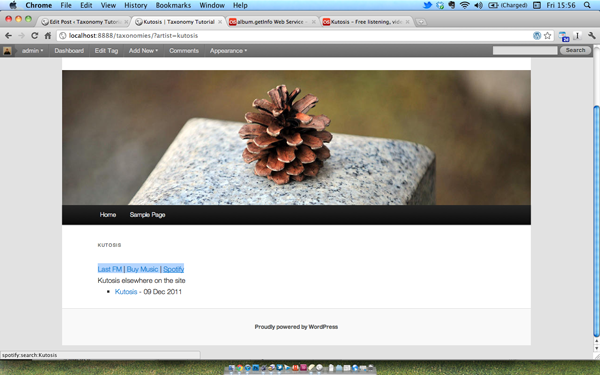Click the vertical page scrollbar thumb
The image size is (600, 375).
596,221
